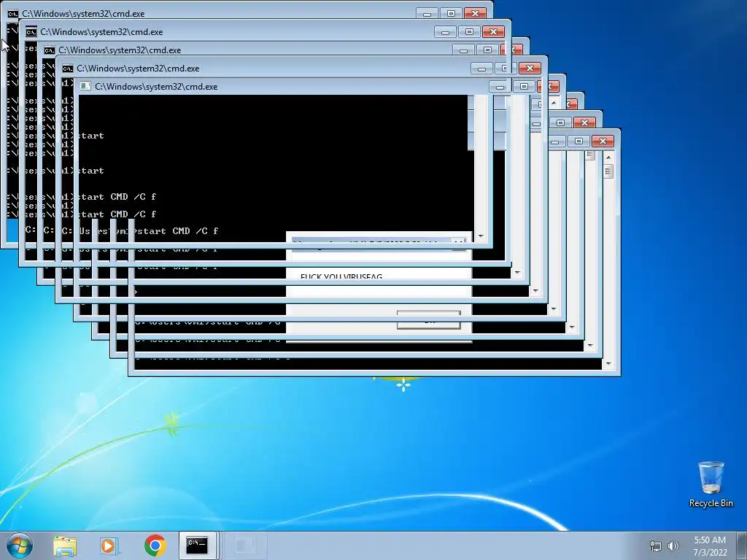
Task: Minimize the fifth cascaded cmd window
Action: [x=500, y=87]
